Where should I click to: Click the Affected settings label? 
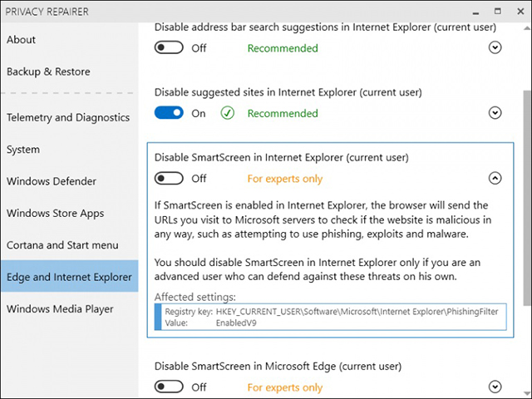(195, 298)
